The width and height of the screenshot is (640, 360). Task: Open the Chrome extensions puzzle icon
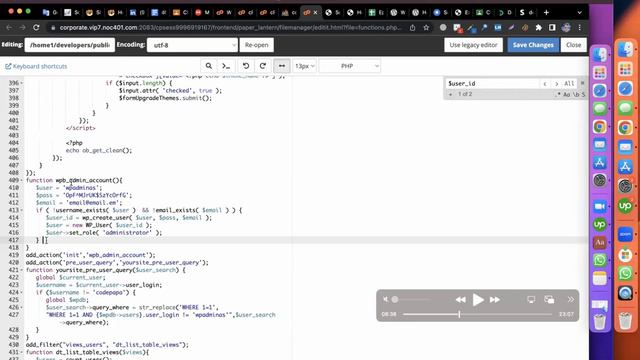click(538, 28)
